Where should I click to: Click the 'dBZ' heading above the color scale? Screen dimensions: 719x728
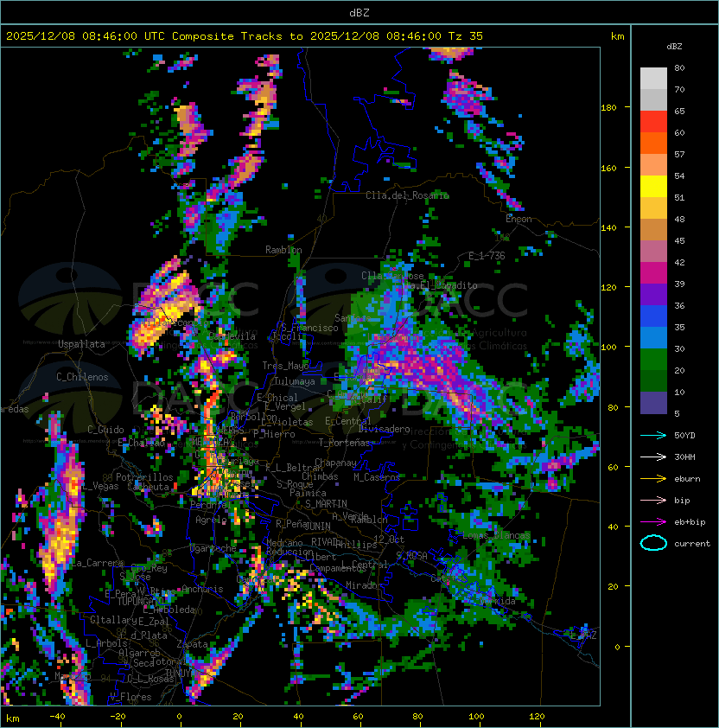[674, 47]
